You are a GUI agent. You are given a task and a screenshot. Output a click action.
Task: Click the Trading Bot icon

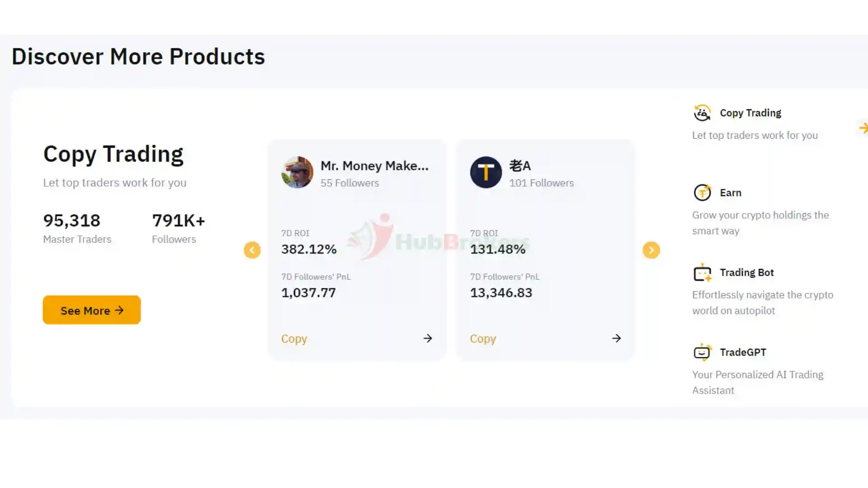(702, 273)
